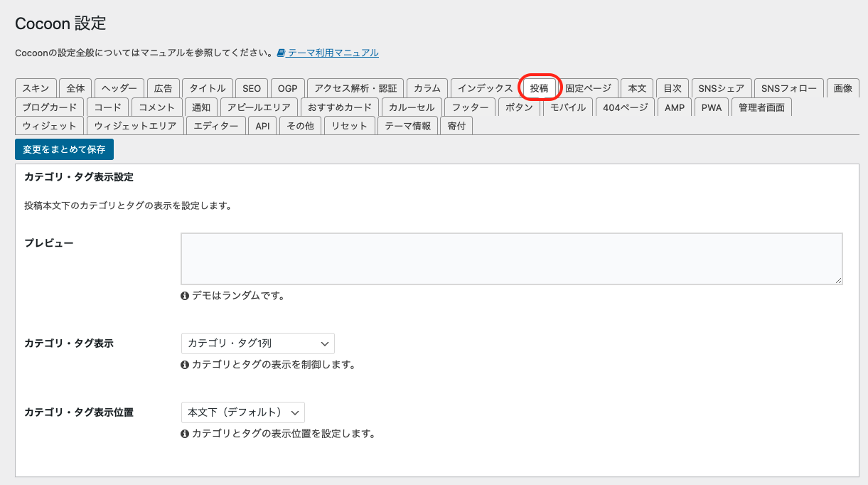Select the モバイル tab
This screenshot has height=485, width=868.
click(x=568, y=107)
